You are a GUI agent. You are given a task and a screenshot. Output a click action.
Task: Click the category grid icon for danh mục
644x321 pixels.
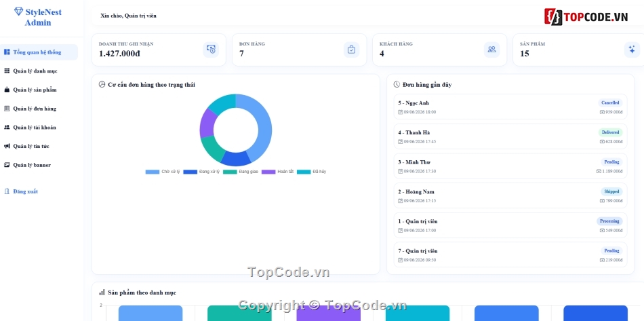coord(7,71)
